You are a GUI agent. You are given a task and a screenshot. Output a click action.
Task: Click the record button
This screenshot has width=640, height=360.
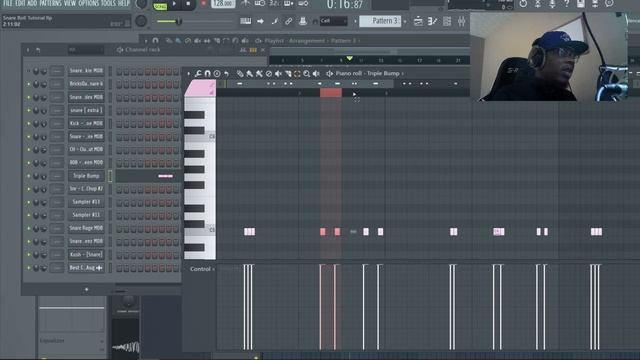203,4
